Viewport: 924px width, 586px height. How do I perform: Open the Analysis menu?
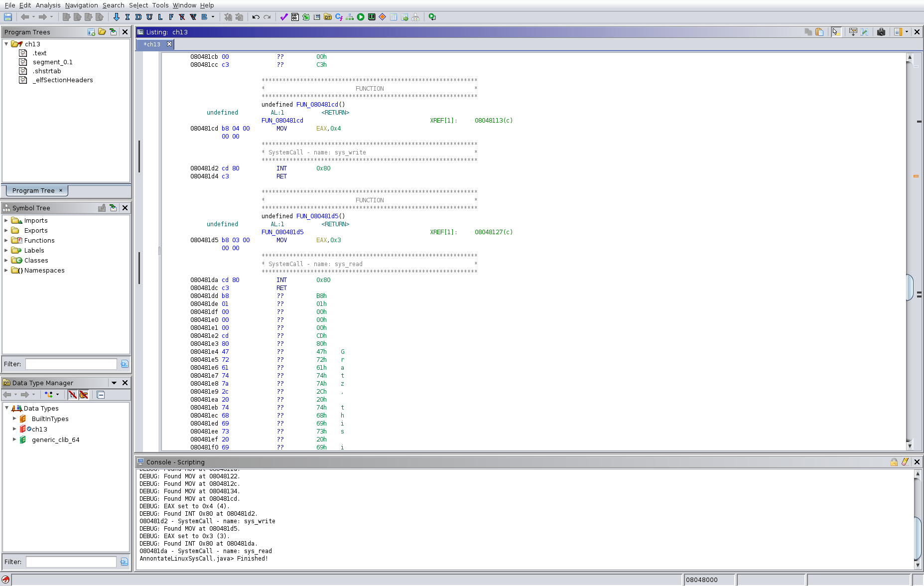click(48, 5)
